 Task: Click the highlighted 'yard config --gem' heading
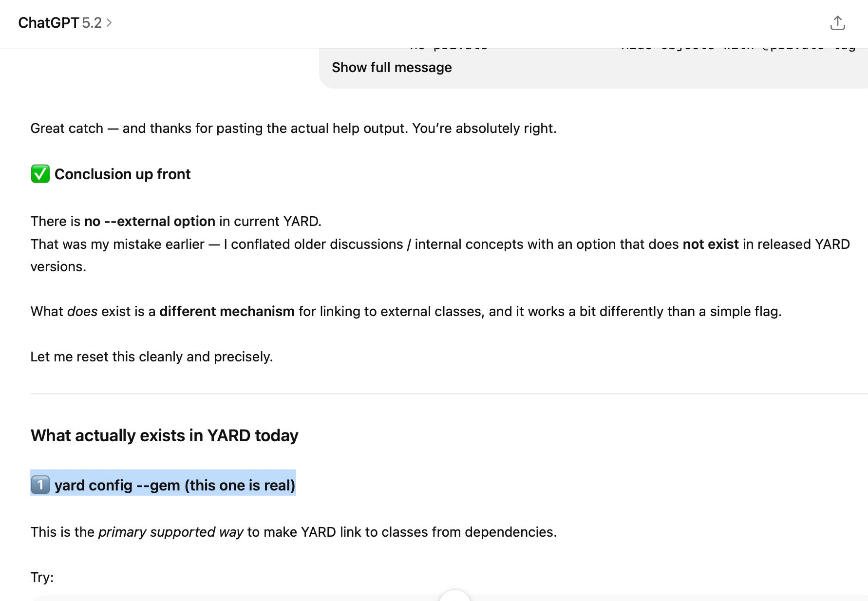(x=174, y=485)
